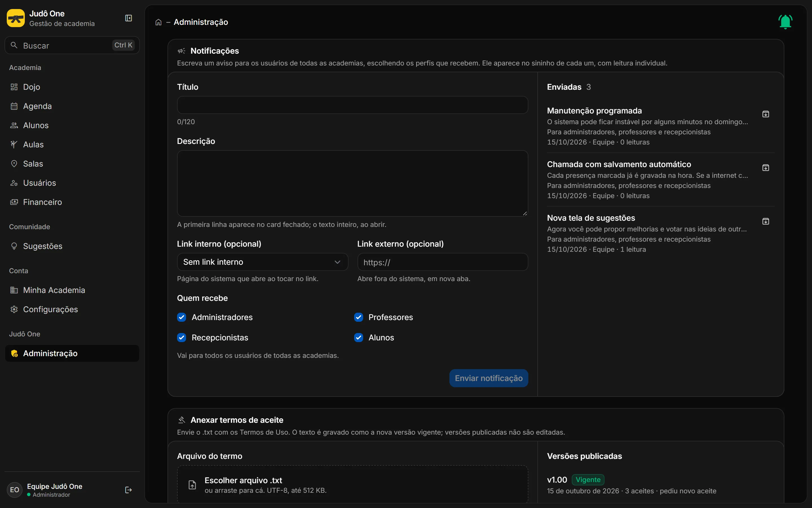Log out using the exit icon
Screen dimensions: 812x508
click(x=128, y=490)
